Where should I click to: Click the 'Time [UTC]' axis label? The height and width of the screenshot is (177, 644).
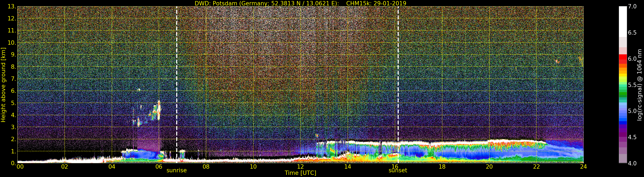[x=300, y=173]
